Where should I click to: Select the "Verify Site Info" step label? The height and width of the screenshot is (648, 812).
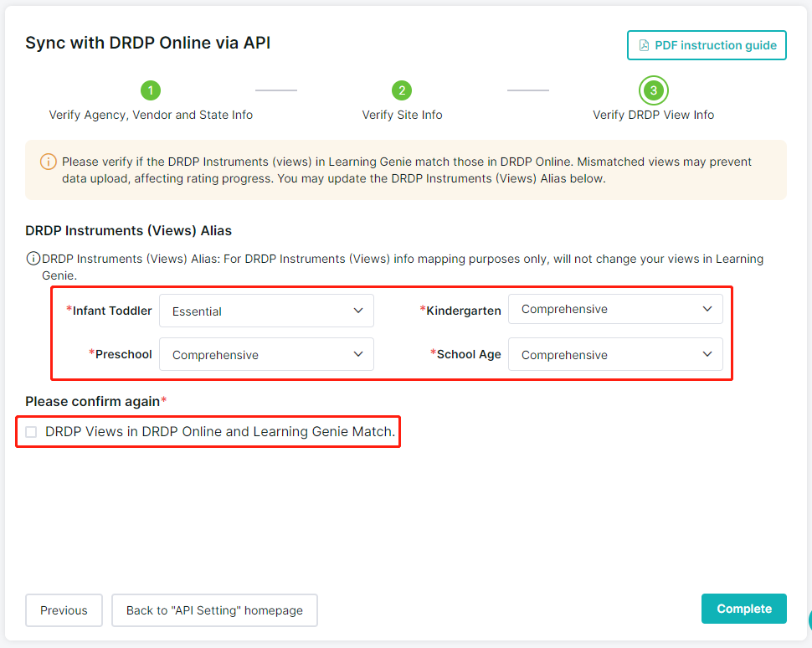coord(402,115)
